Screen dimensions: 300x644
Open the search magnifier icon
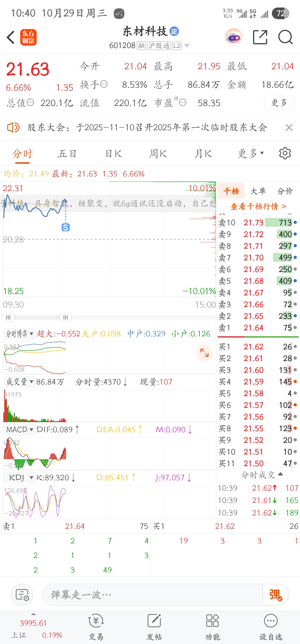tap(285, 37)
